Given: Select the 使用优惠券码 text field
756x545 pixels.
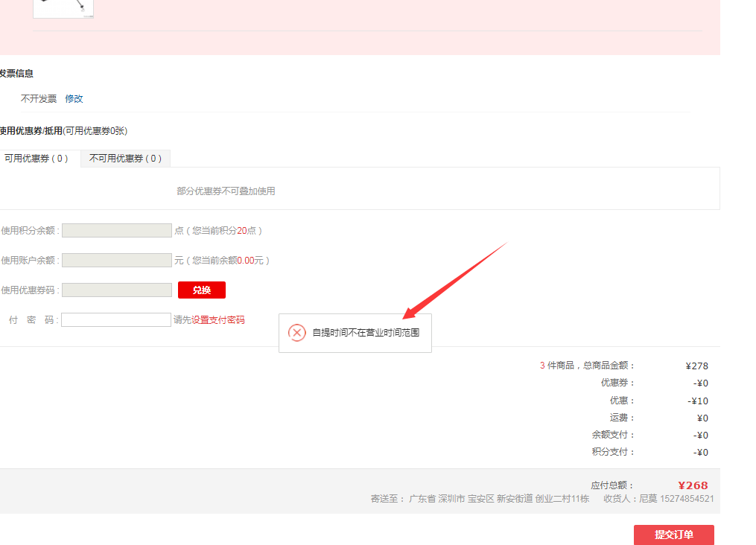Looking at the screenshot, I should [x=117, y=290].
